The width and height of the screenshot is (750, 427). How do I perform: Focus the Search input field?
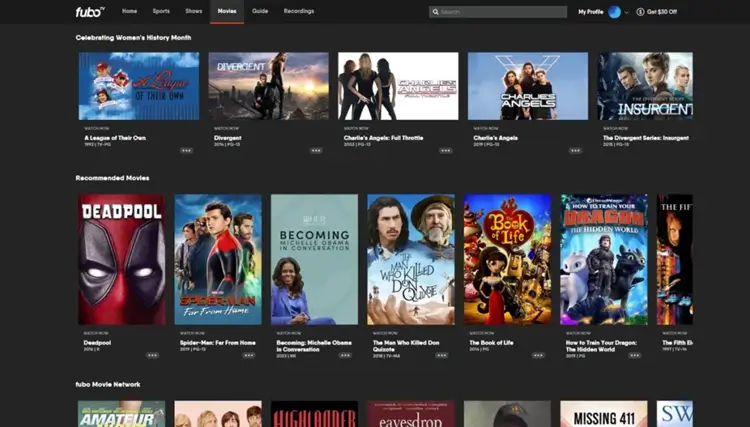pos(498,12)
